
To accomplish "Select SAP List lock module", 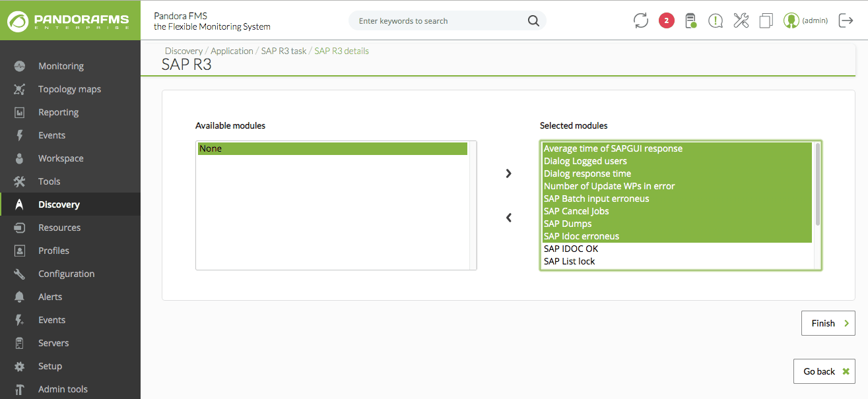I will point(677,261).
